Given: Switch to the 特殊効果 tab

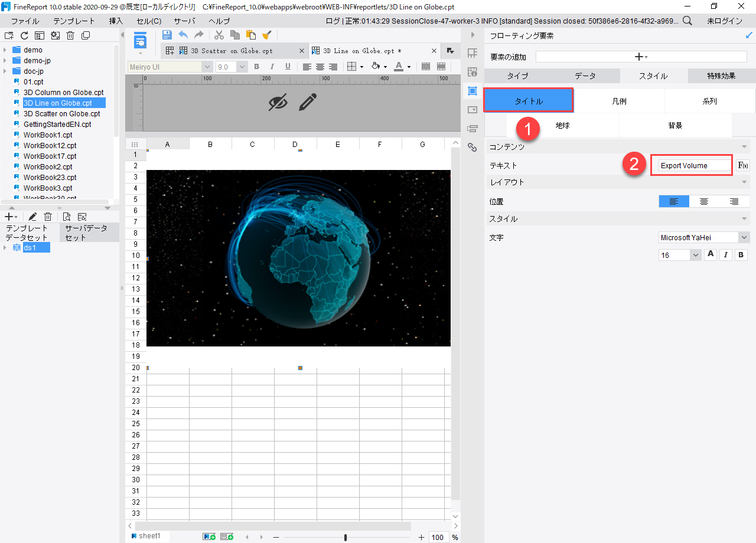Looking at the screenshot, I should (721, 76).
